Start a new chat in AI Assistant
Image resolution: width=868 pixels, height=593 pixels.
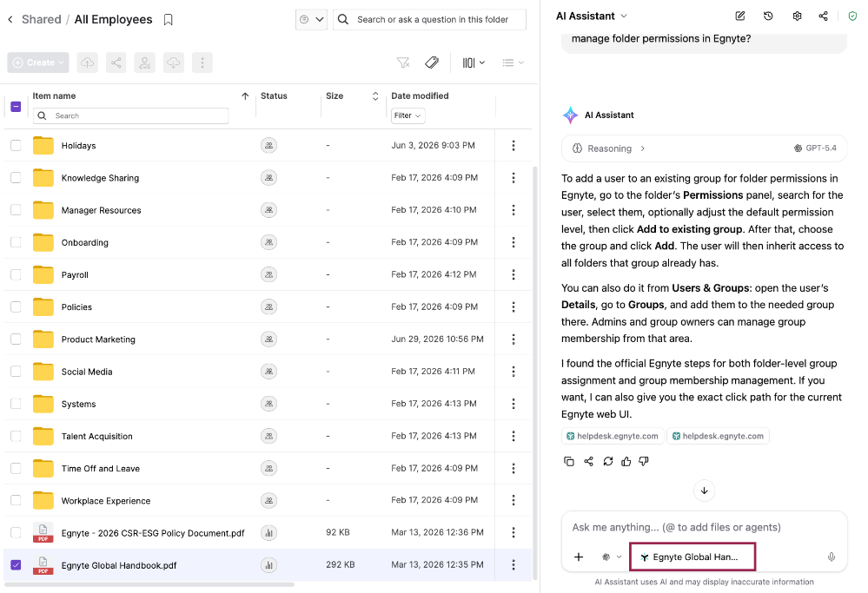point(739,16)
